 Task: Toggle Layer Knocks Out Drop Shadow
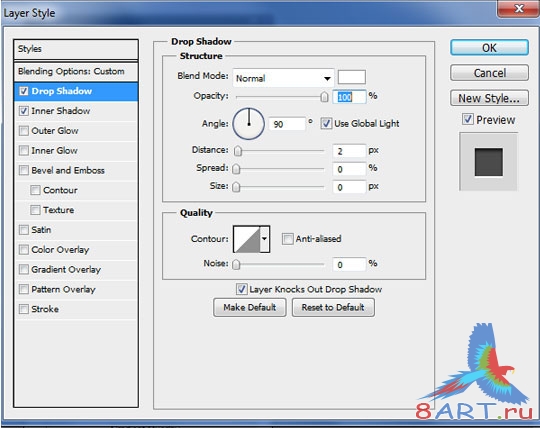point(241,289)
